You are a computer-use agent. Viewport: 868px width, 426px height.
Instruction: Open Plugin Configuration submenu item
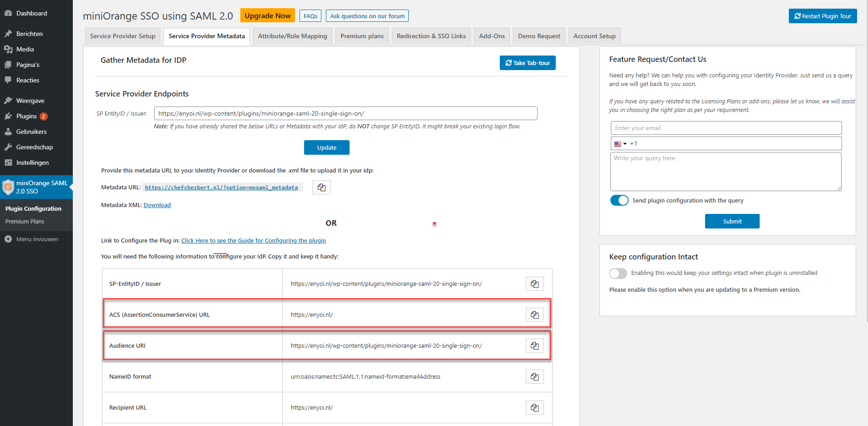pos(33,208)
